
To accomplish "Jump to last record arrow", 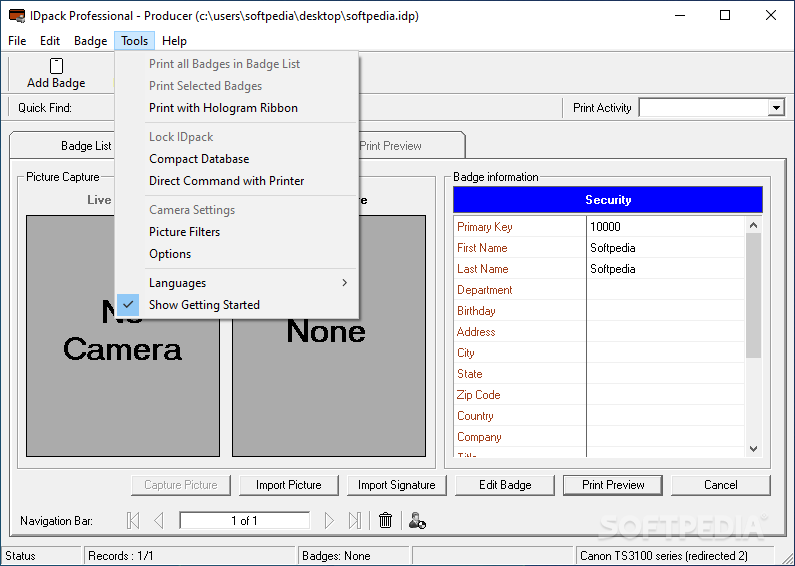I will click(x=355, y=520).
